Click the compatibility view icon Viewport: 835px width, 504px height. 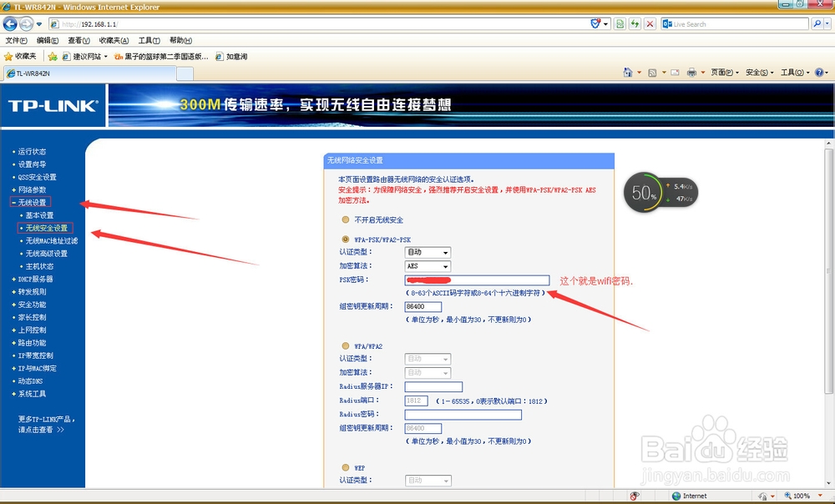pos(620,24)
